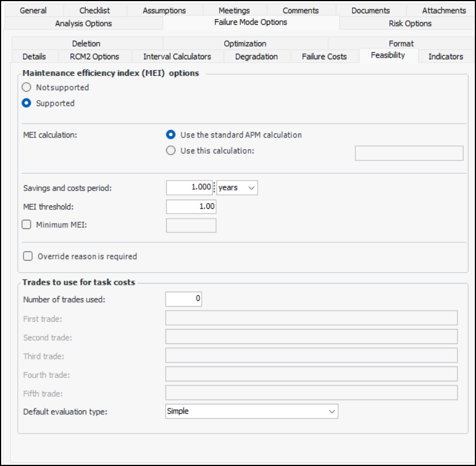The height and width of the screenshot is (466, 476).
Task: Select the RCM2 Options tab
Action: 94,56
